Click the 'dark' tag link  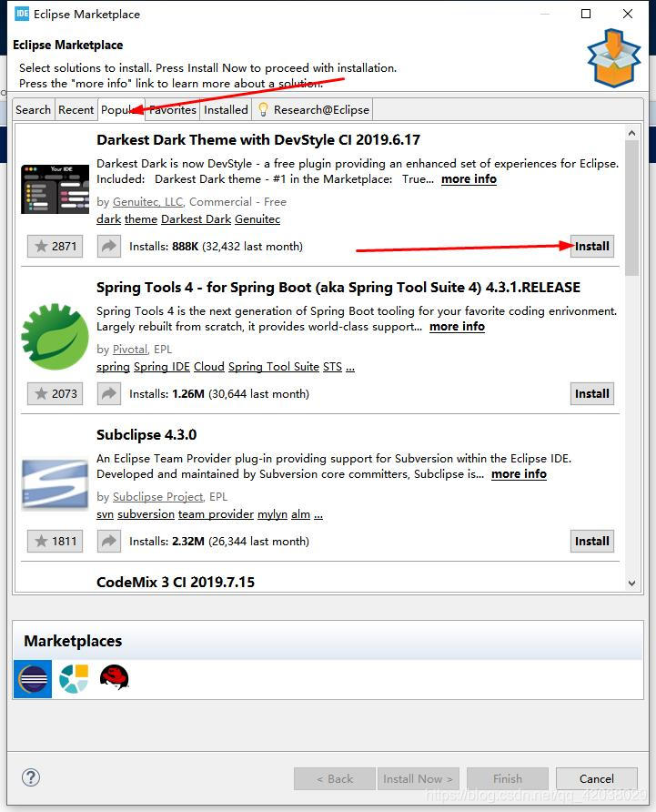point(109,219)
